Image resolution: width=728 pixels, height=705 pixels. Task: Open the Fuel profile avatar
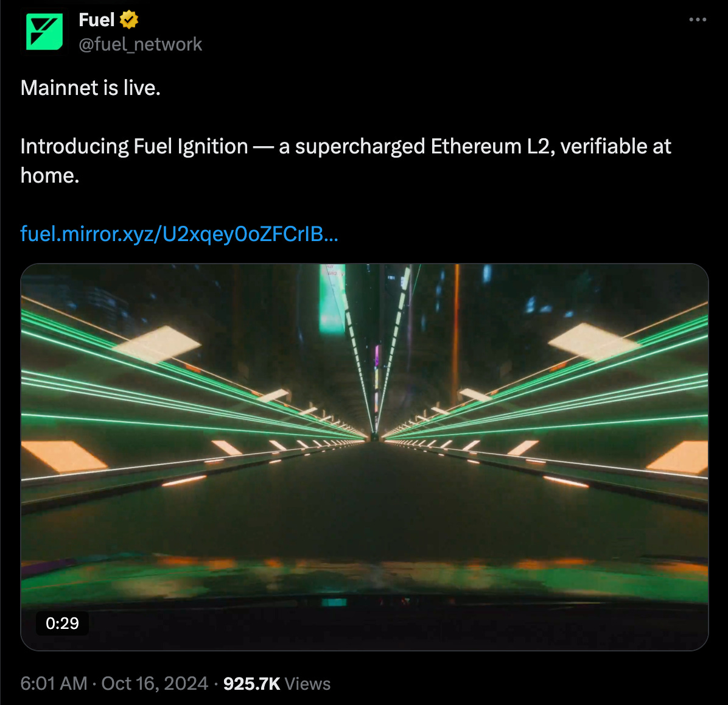44,32
